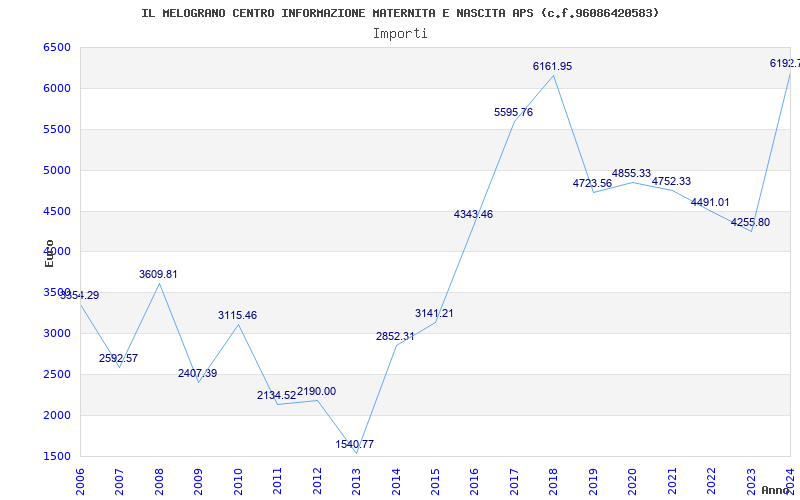Select the data label 2852.31

395,336
